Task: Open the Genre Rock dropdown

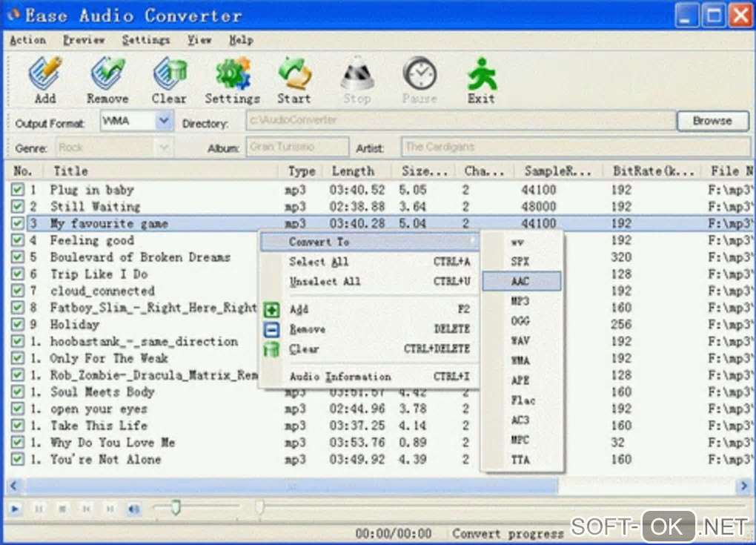Action: coord(164,147)
